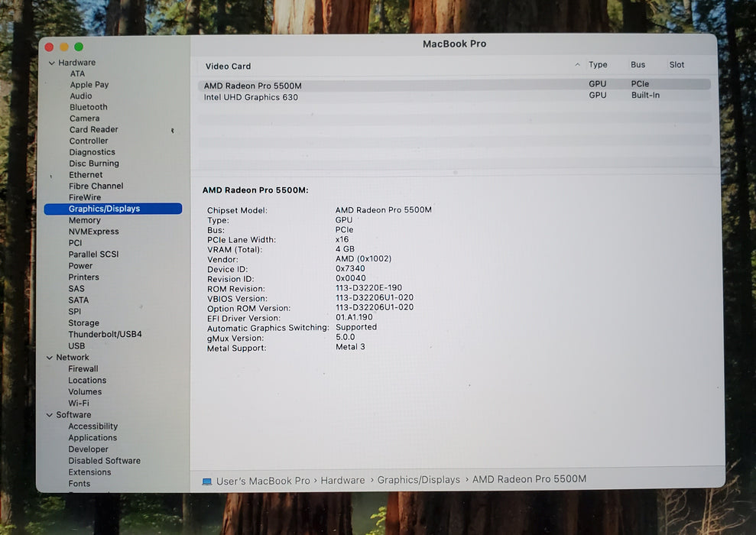Collapse the Network section chevron
This screenshot has height=535, width=756.
pos(49,358)
